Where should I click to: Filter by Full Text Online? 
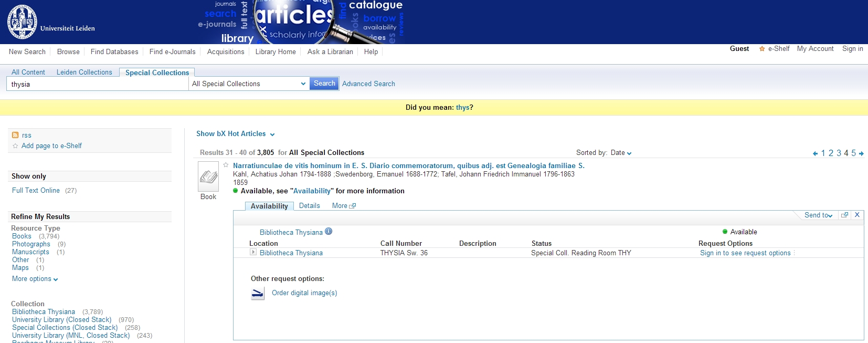pos(36,190)
